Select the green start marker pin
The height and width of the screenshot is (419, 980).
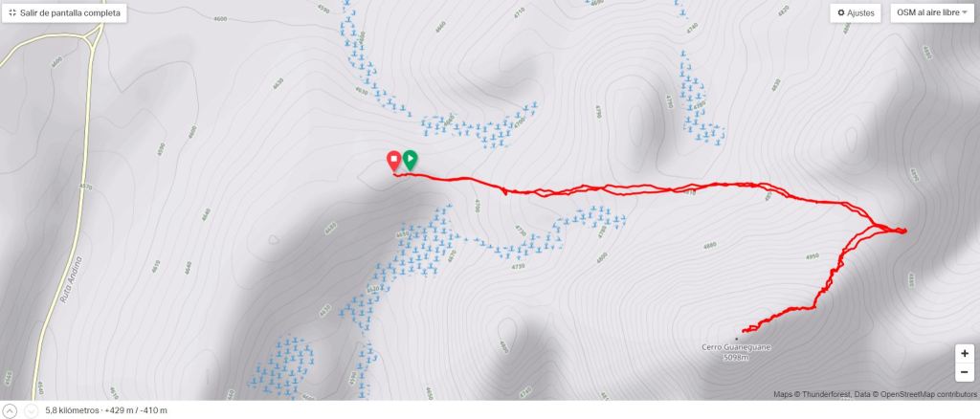point(410,161)
